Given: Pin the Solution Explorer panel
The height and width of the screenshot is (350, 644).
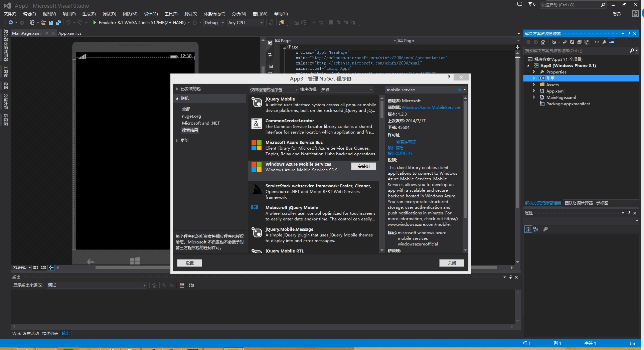Looking at the screenshot, I should (629, 33).
